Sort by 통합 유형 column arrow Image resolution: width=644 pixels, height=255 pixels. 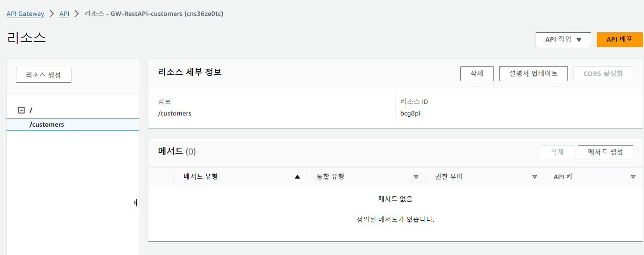[416, 176]
